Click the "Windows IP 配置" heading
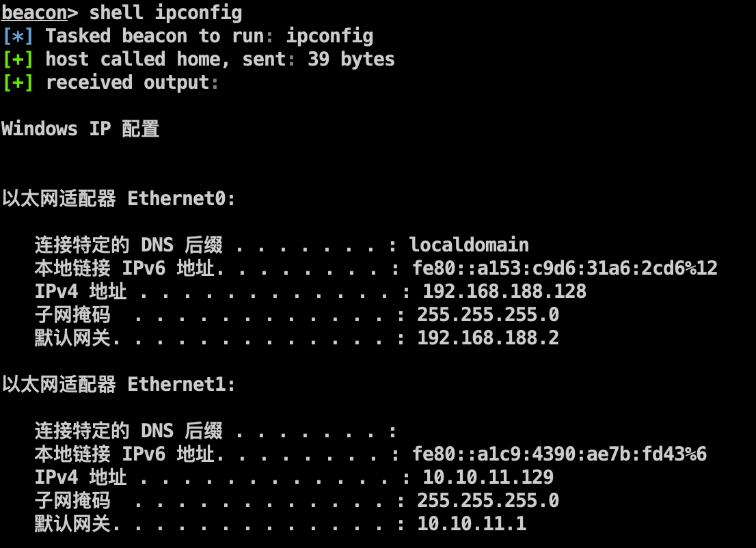Screen dimensions: 756x548 coord(80,128)
